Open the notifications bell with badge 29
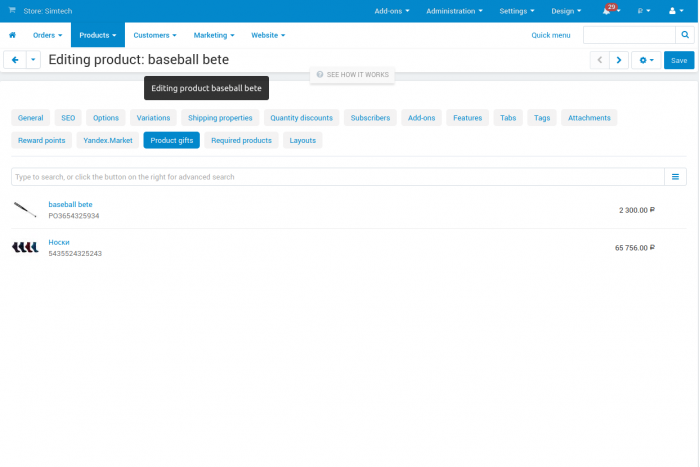 pyautogui.click(x=610, y=10)
